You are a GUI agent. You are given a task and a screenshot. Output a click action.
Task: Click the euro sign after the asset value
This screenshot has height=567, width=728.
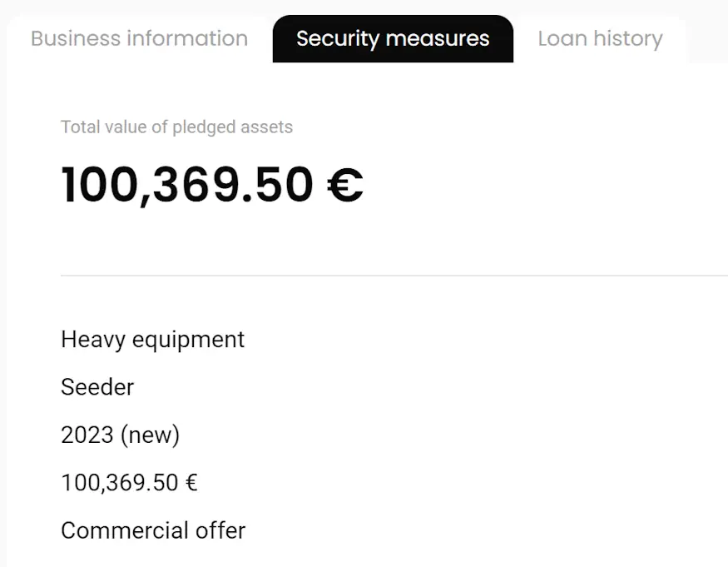tap(191, 483)
